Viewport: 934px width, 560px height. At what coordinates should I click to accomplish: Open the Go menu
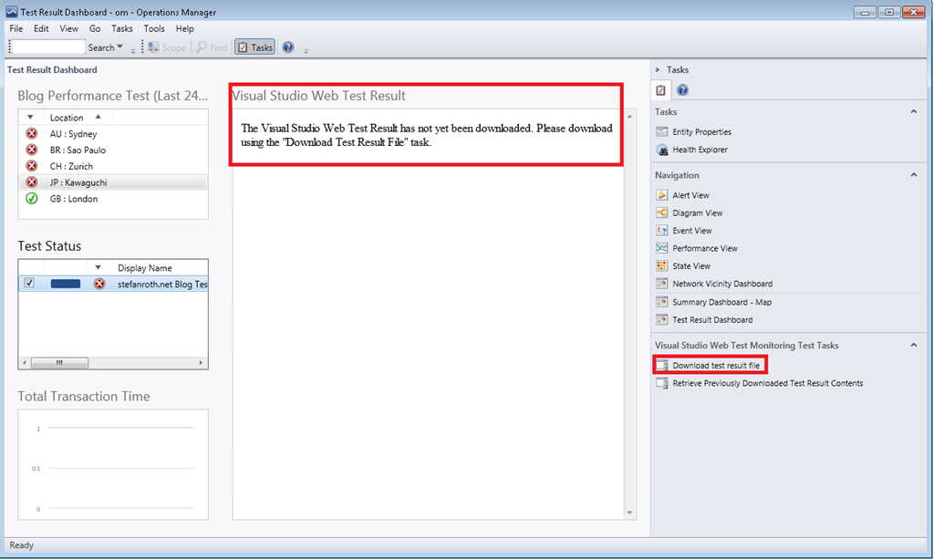coord(95,28)
